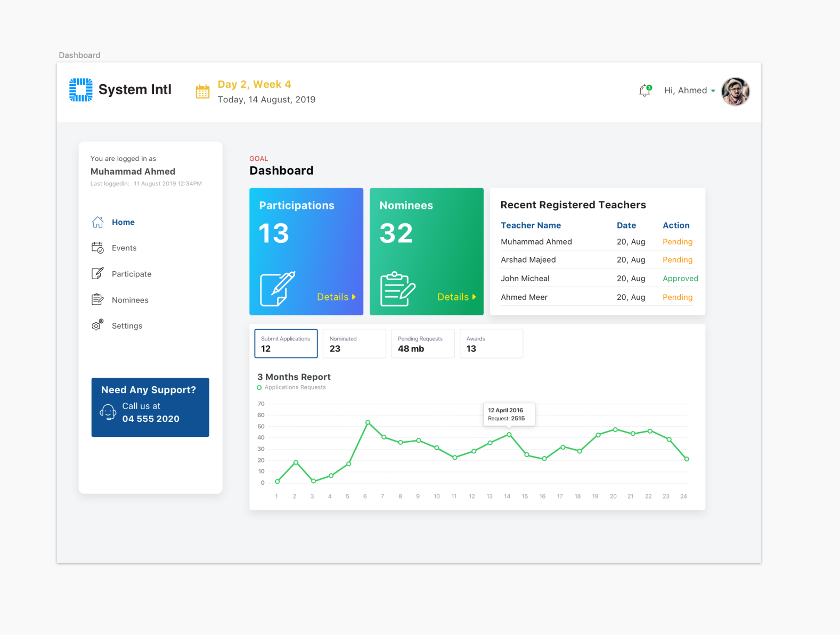Click the 3 Months Report title
Screen dimensions: 840x635
(x=294, y=377)
